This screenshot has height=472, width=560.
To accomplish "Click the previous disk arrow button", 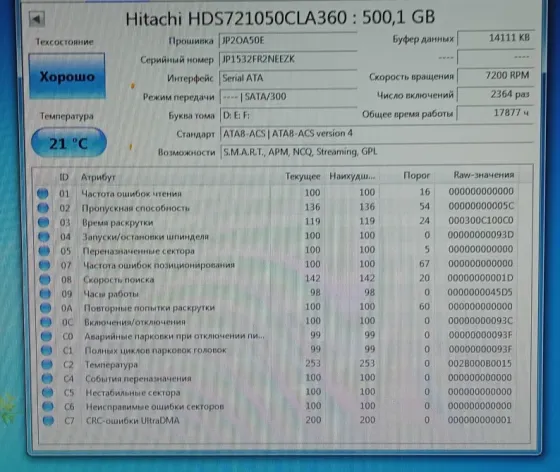I will click(37, 19).
